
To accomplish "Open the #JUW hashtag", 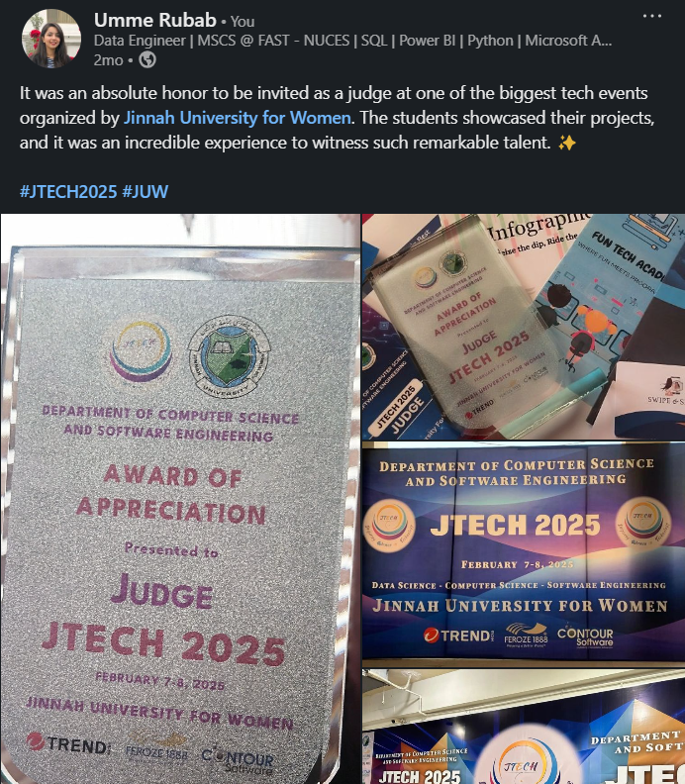I will coord(145,191).
